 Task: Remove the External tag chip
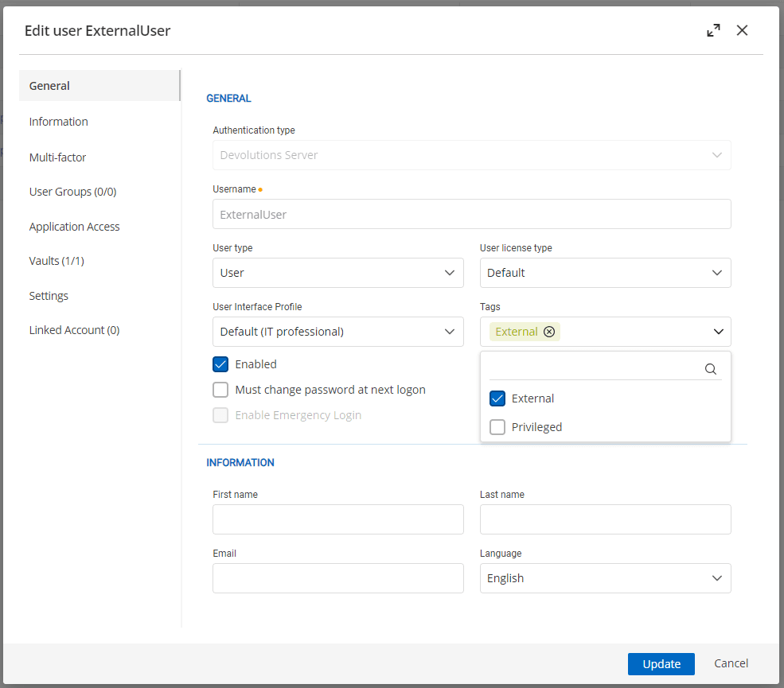point(549,332)
